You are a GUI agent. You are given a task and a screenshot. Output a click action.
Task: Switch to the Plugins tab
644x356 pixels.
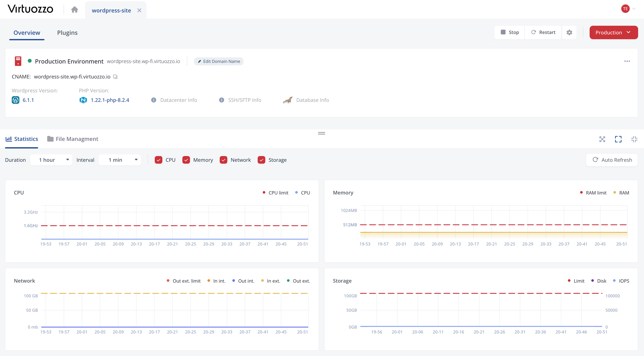click(67, 33)
